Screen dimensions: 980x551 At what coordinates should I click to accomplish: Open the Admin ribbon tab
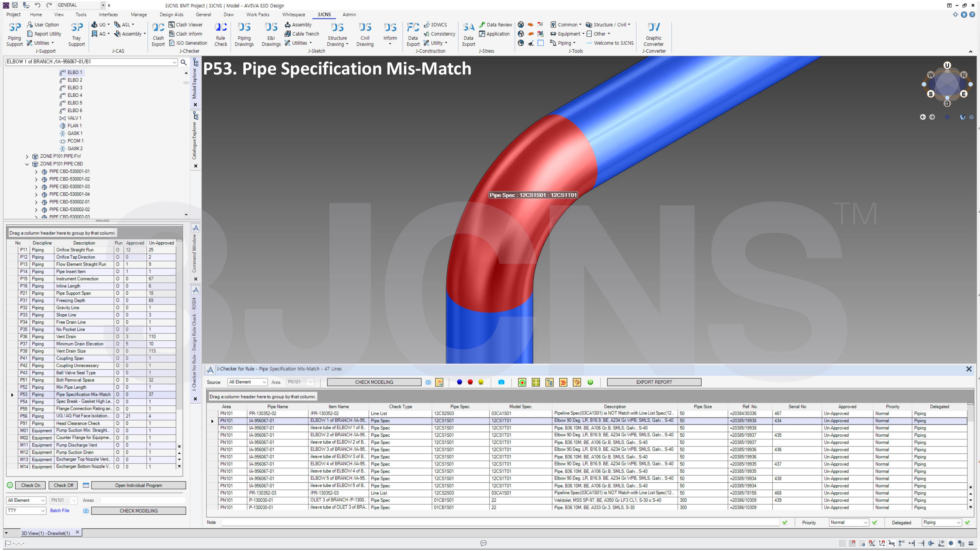(x=349, y=14)
